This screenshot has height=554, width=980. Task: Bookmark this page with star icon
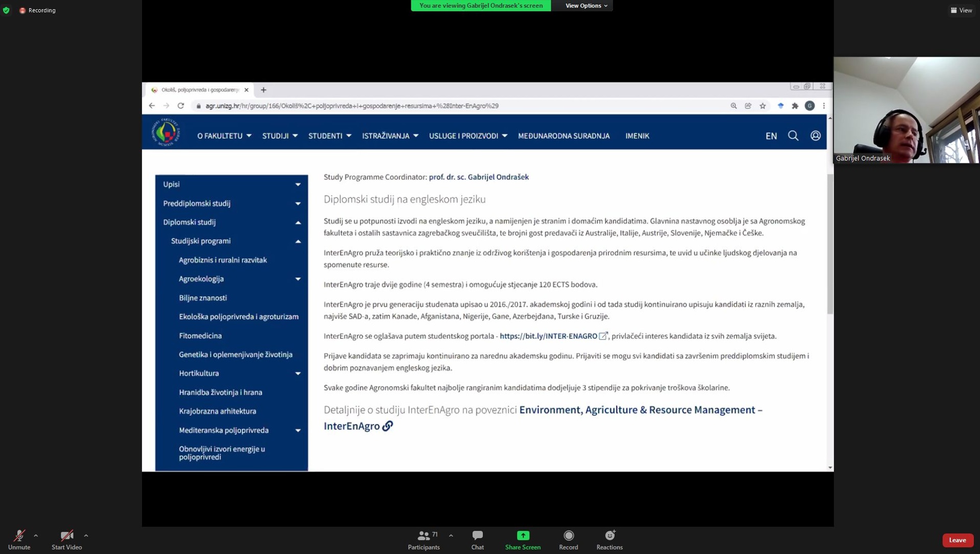(x=763, y=106)
